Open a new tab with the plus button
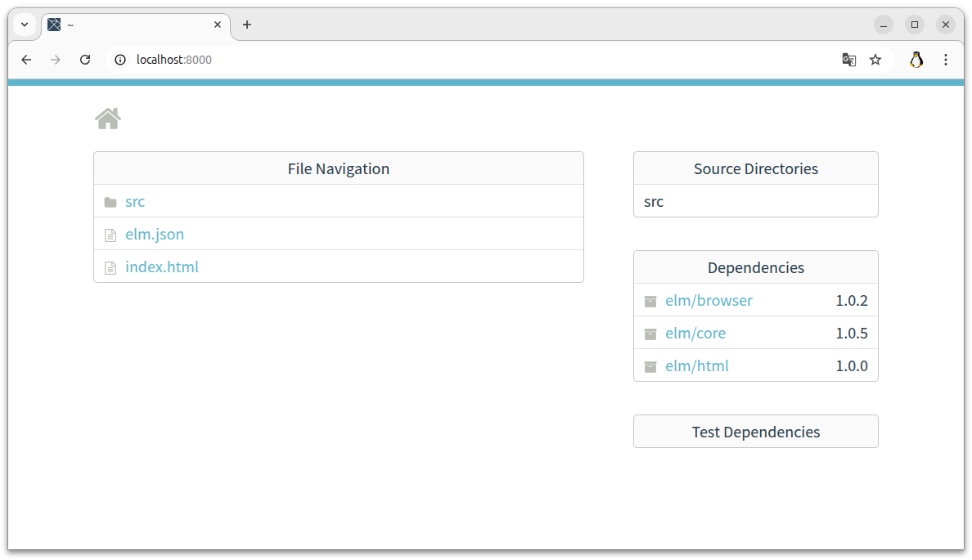 click(x=247, y=25)
